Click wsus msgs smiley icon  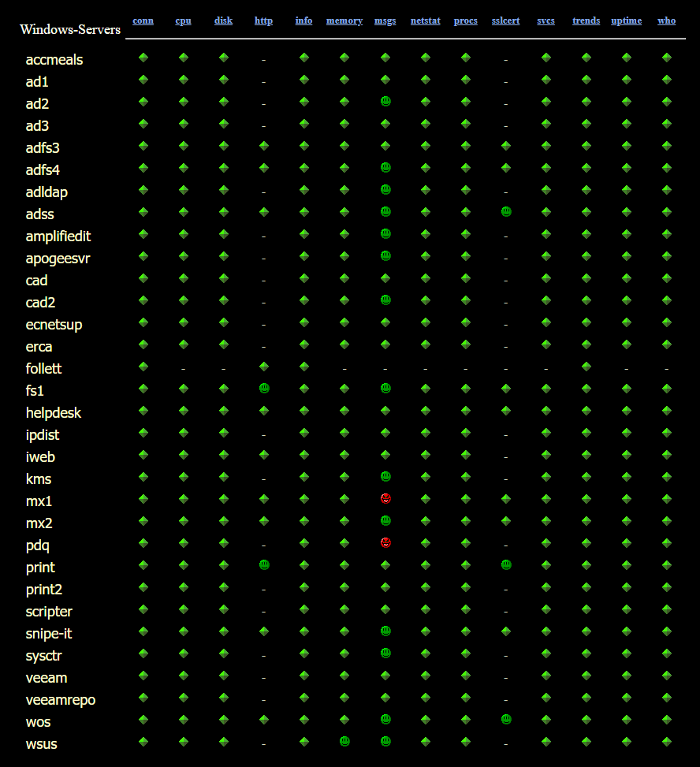click(385, 742)
